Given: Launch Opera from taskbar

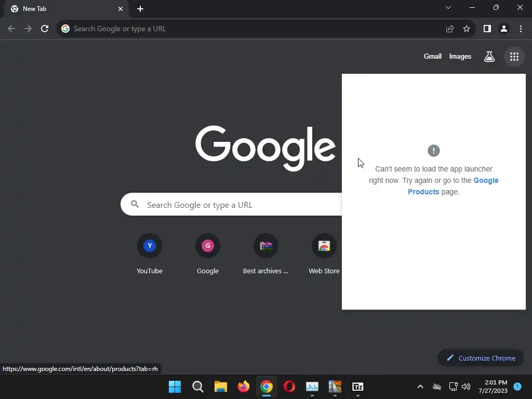Looking at the screenshot, I should pyautogui.click(x=289, y=387).
